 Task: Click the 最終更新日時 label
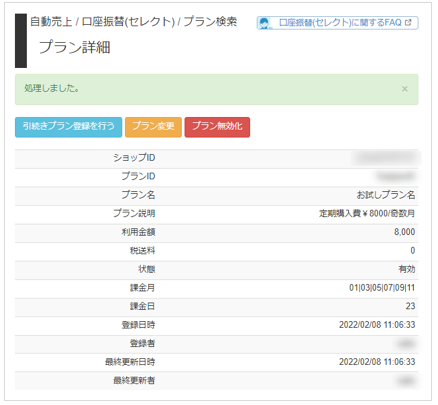coord(130,362)
